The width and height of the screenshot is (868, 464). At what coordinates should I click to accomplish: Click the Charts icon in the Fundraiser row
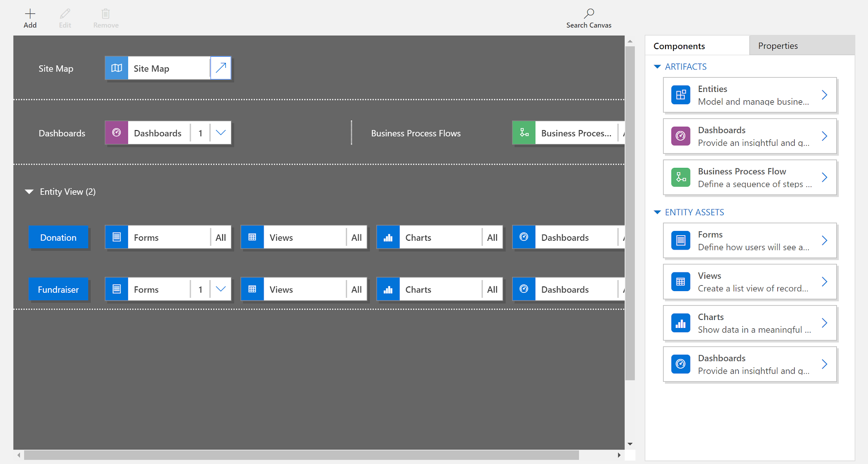tap(388, 289)
